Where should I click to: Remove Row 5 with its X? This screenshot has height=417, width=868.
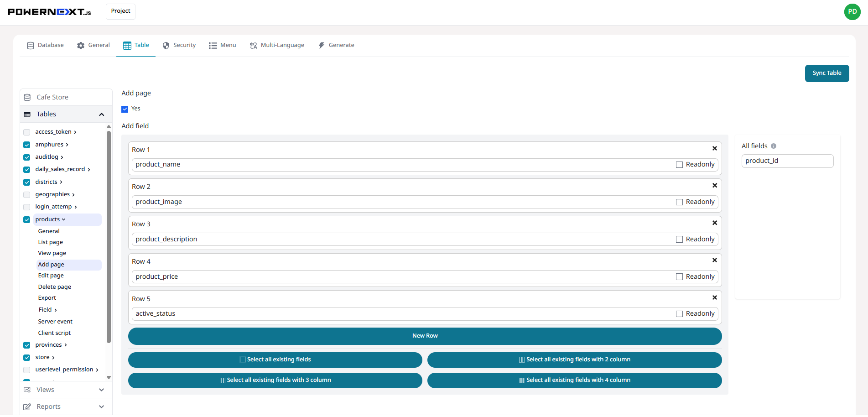pos(715,298)
